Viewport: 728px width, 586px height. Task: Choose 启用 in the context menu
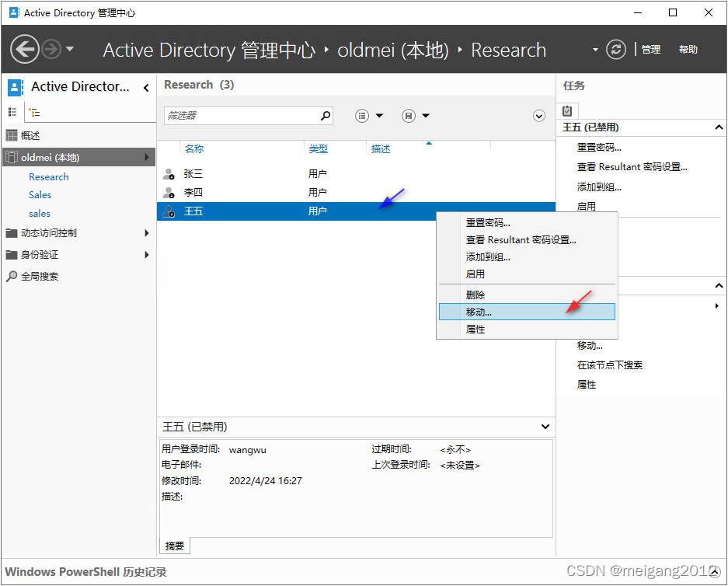point(527,274)
